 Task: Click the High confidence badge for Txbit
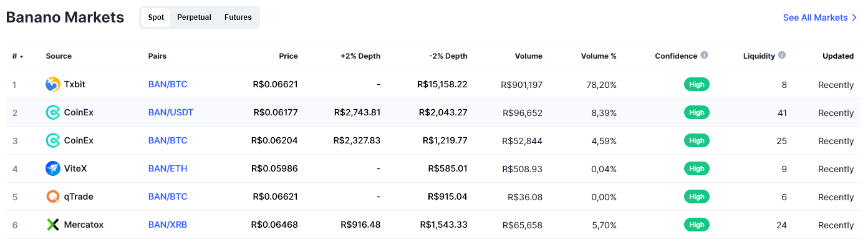coord(697,84)
